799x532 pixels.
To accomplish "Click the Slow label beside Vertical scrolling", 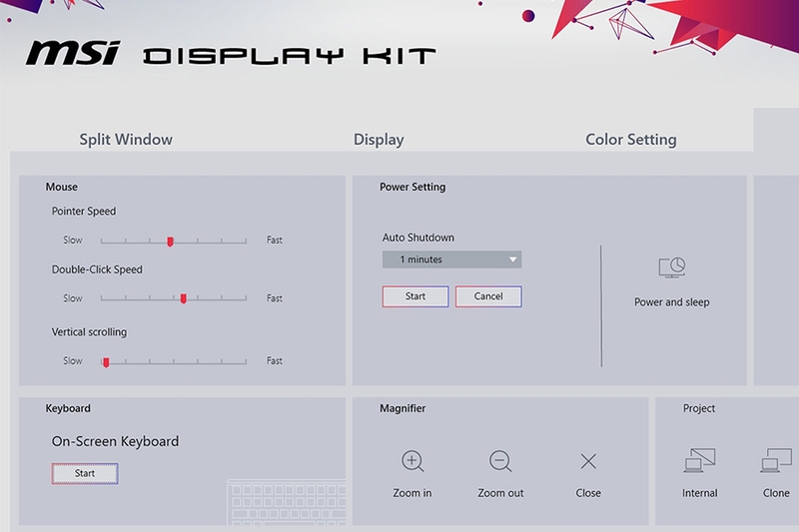I will click(x=72, y=360).
